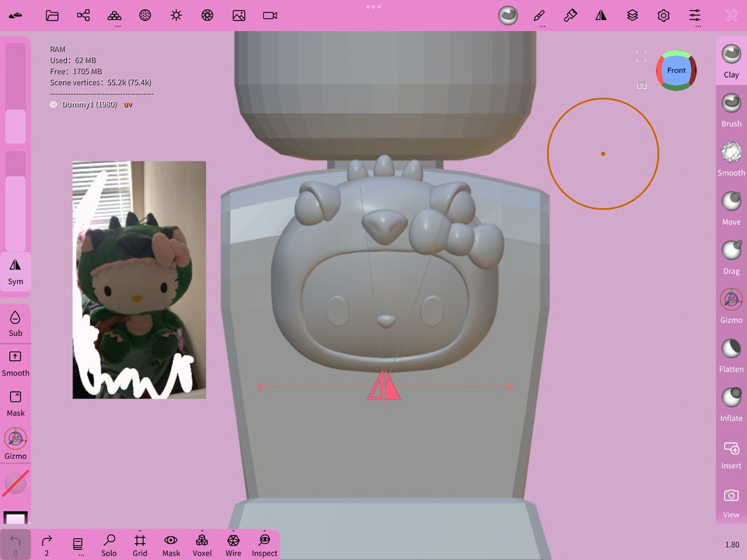
Task: Toggle Solo mode on
Action: coord(109,544)
